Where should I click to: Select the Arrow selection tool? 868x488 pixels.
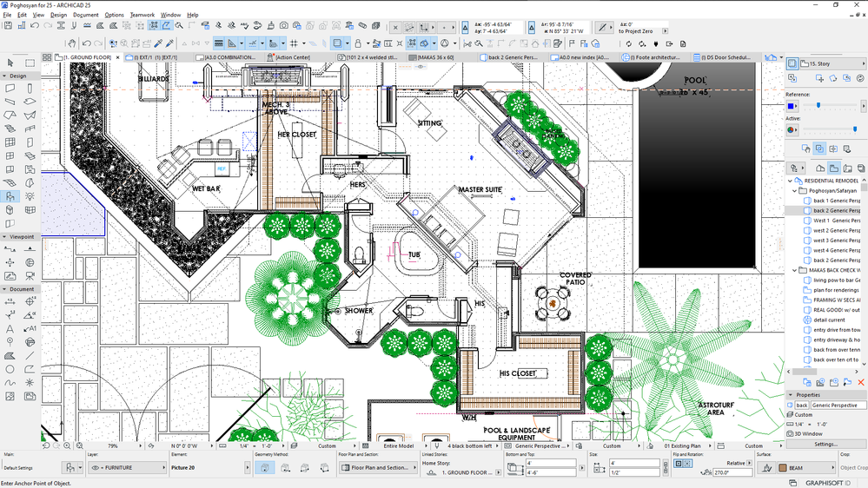point(10,63)
